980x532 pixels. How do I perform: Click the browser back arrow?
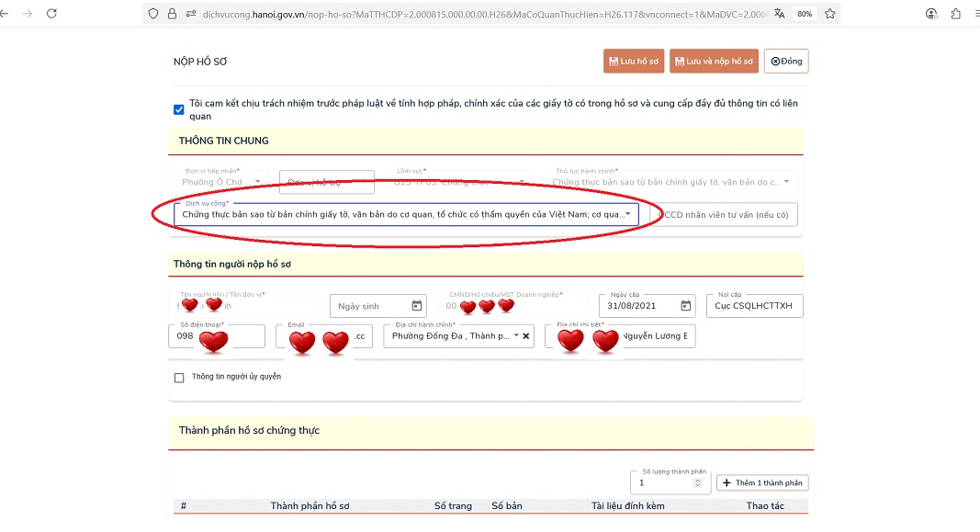(x=5, y=14)
